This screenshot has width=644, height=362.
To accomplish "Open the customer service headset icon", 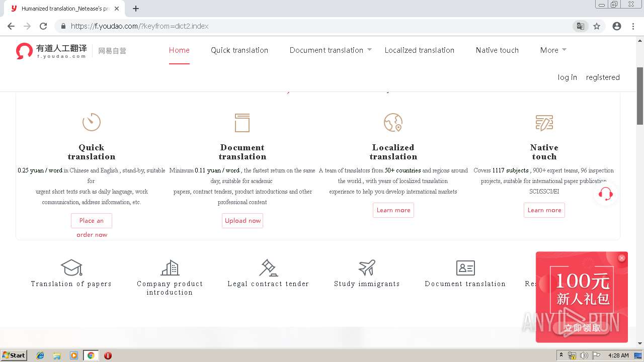I will pyautogui.click(x=606, y=194).
